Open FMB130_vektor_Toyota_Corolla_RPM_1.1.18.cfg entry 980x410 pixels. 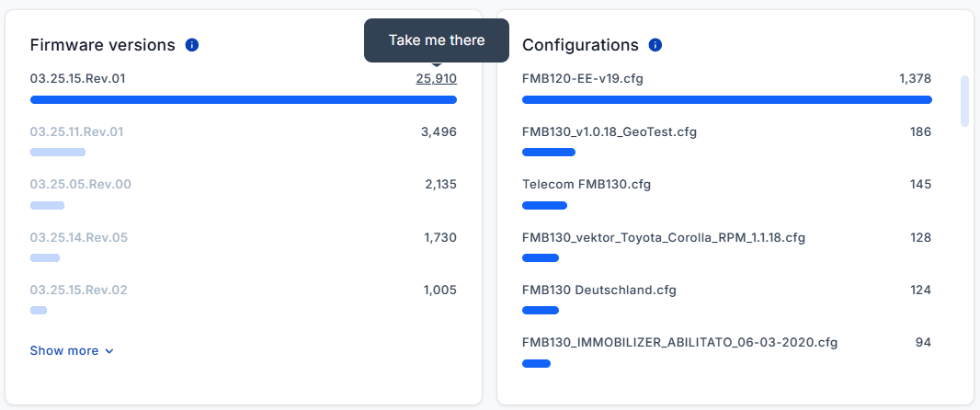tap(663, 237)
